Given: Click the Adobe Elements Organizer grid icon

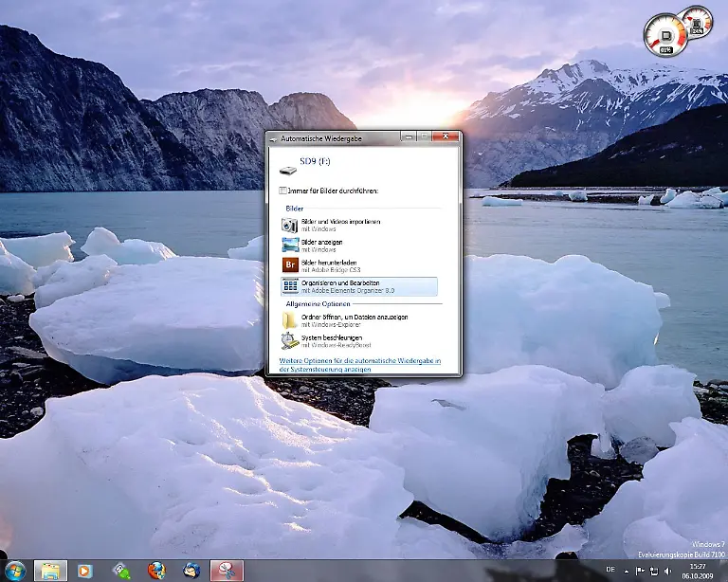Looking at the screenshot, I should tap(289, 286).
